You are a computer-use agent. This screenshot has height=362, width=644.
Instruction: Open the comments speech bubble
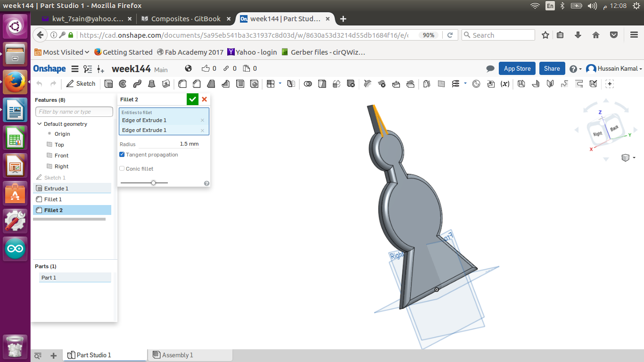[490, 69]
